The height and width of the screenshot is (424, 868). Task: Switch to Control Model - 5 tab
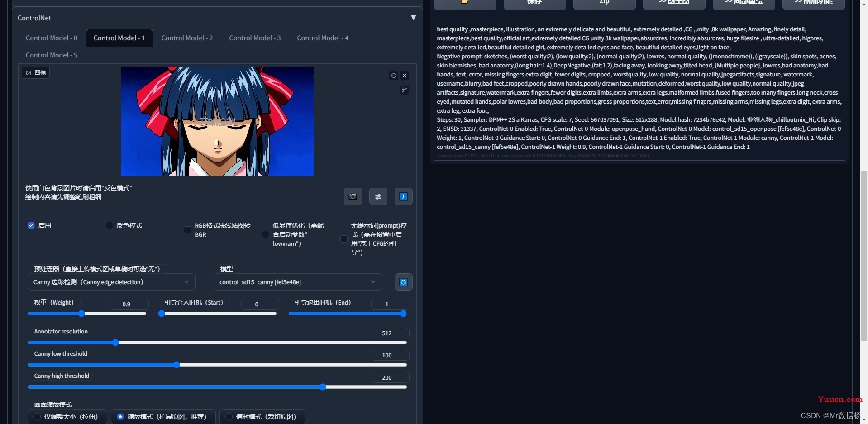[52, 55]
